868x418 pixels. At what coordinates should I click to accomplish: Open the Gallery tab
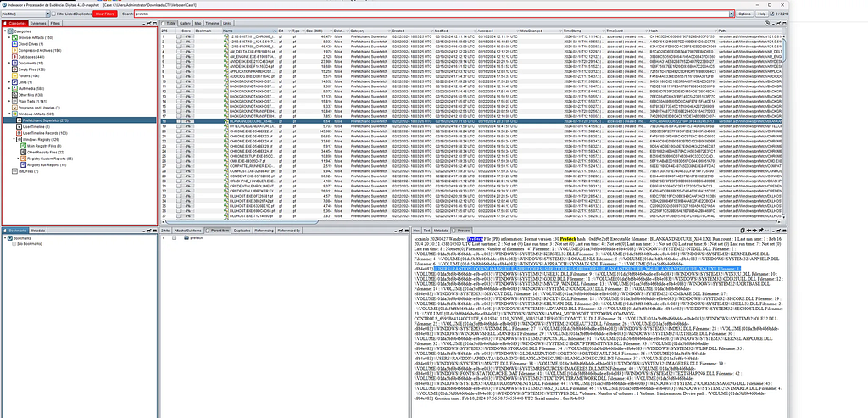185,24
